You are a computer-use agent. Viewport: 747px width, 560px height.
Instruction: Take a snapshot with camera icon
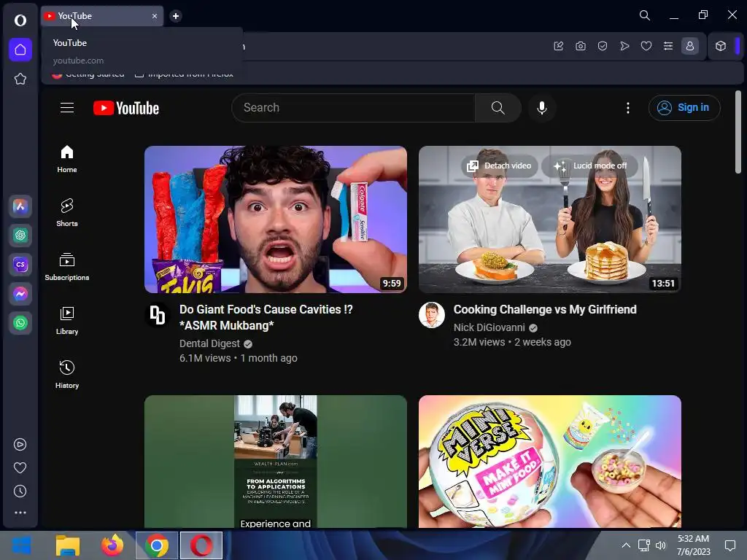point(581,46)
